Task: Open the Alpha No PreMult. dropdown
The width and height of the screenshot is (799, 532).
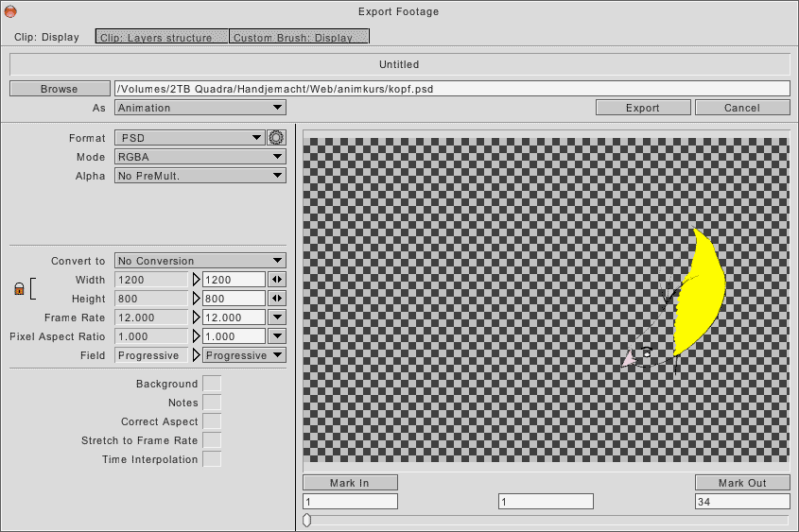Action: click(x=200, y=176)
